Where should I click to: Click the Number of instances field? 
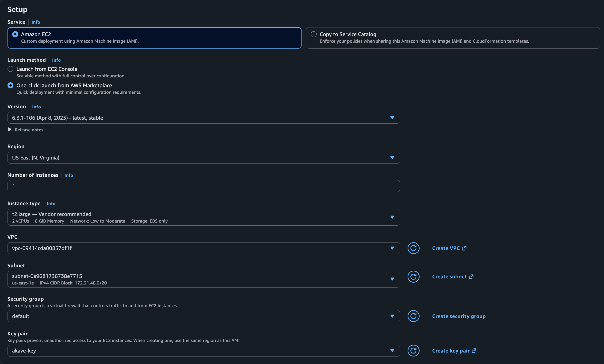[x=203, y=186]
